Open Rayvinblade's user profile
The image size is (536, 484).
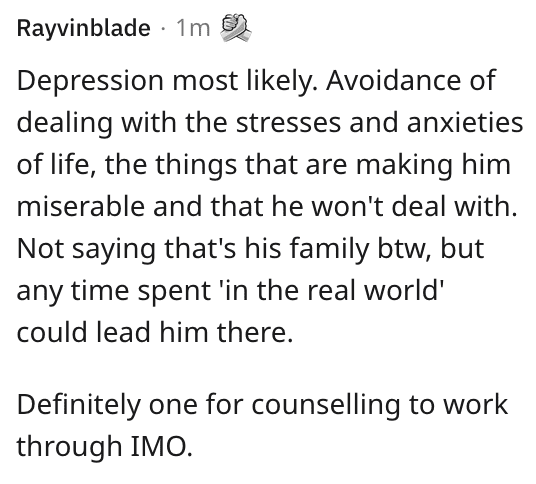tap(84, 28)
